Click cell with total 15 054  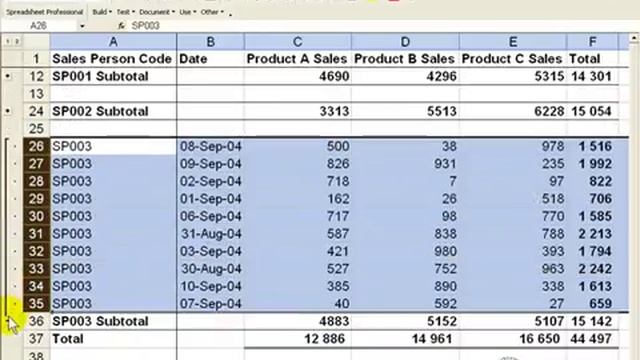pyautogui.click(x=592, y=111)
